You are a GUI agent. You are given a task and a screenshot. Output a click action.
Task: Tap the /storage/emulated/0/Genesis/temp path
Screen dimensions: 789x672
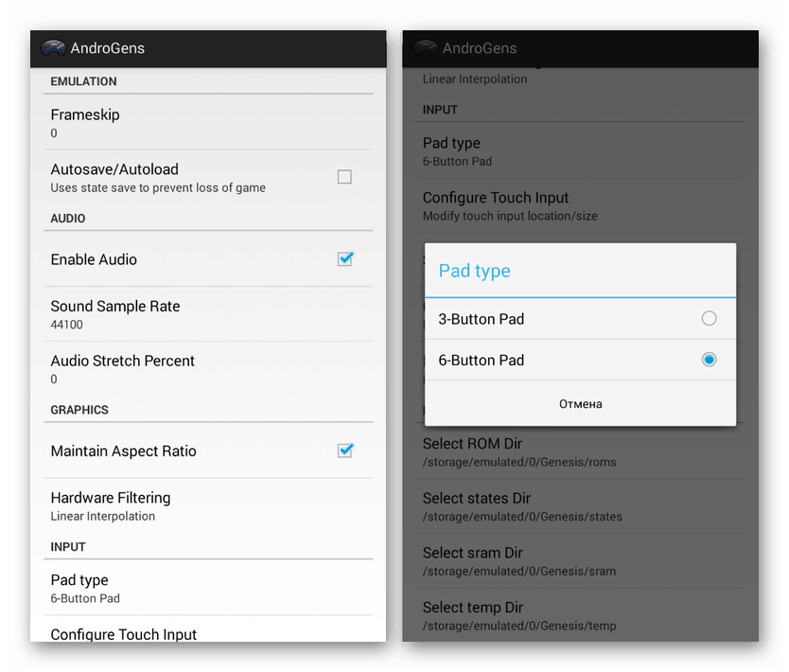tap(519, 626)
